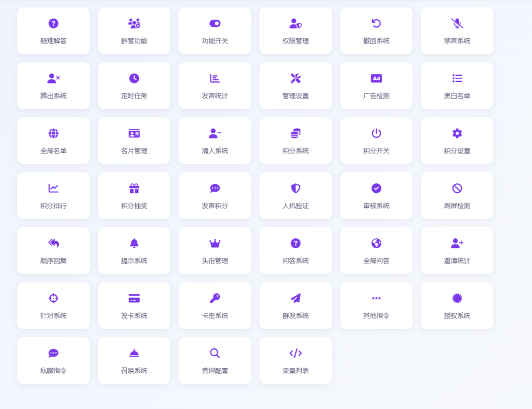Viewport: 532px width, 409px height.
Task: Open the 授权系统 certificate badge icon
Action: (457, 298)
